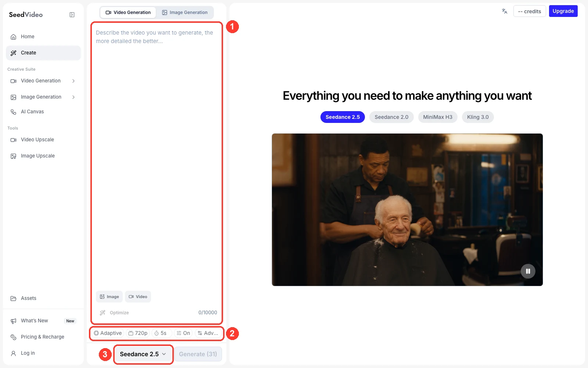
Task: Expand the Video Generation submenu chevron
Action: pos(73,81)
